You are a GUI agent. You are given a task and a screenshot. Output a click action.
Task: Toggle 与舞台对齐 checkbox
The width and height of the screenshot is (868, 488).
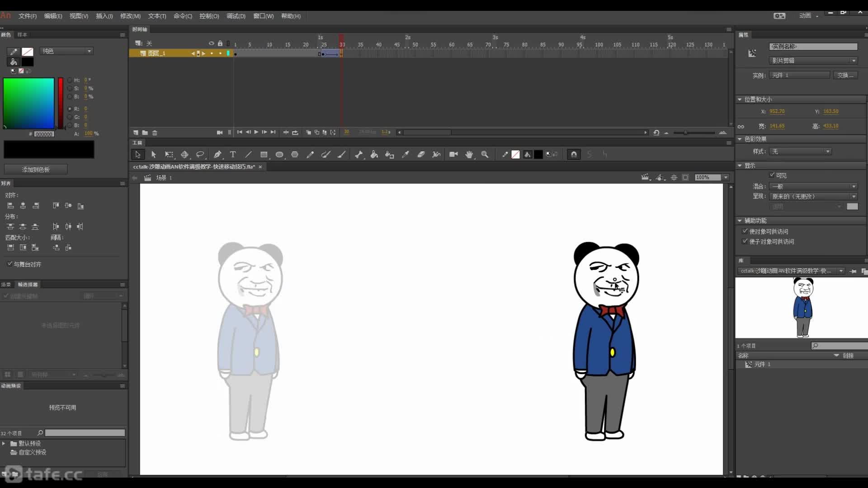click(9, 264)
